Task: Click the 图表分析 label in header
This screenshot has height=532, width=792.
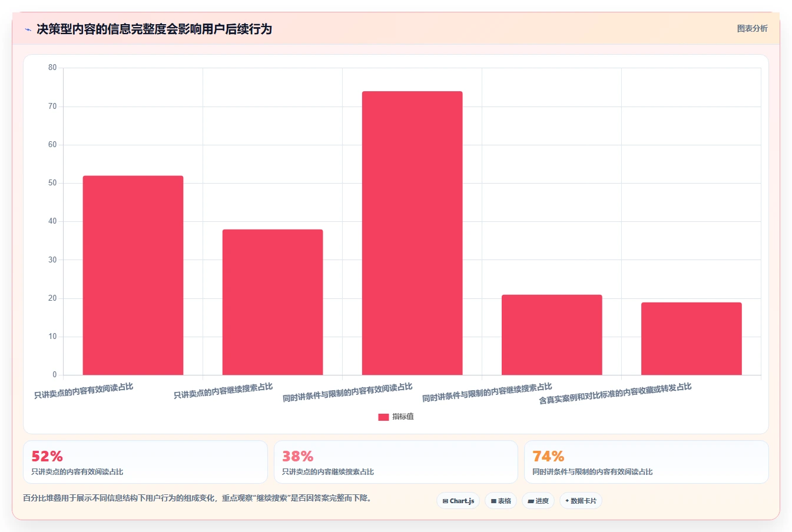Action: (752, 28)
